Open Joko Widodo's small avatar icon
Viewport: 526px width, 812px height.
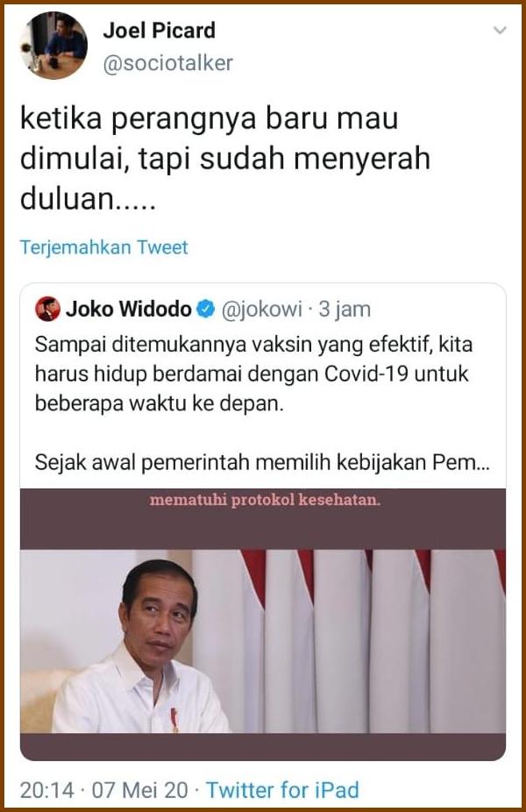[47, 310]
